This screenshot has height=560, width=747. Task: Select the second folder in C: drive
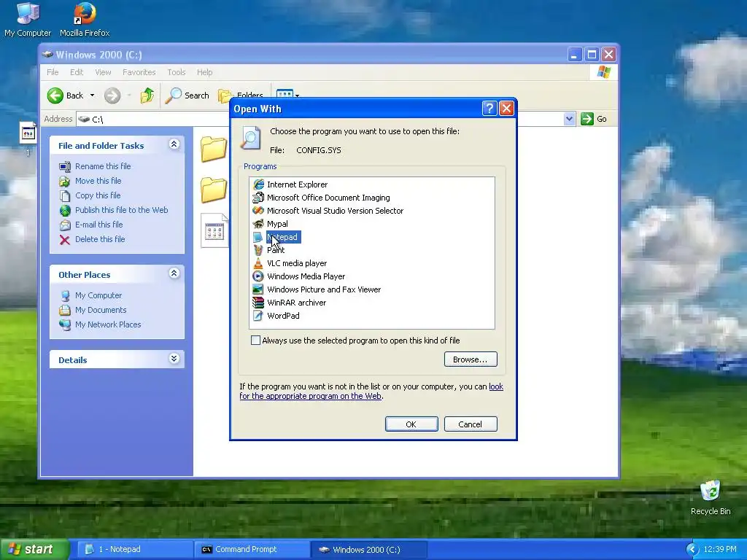click(214, 190)
